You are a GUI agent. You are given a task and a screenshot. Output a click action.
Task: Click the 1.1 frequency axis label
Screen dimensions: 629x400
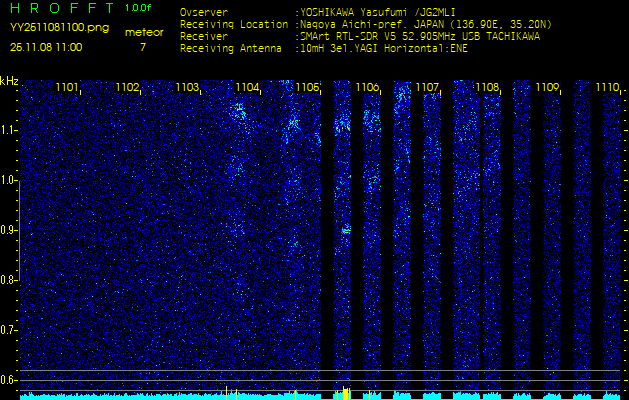tap(8, 130)
